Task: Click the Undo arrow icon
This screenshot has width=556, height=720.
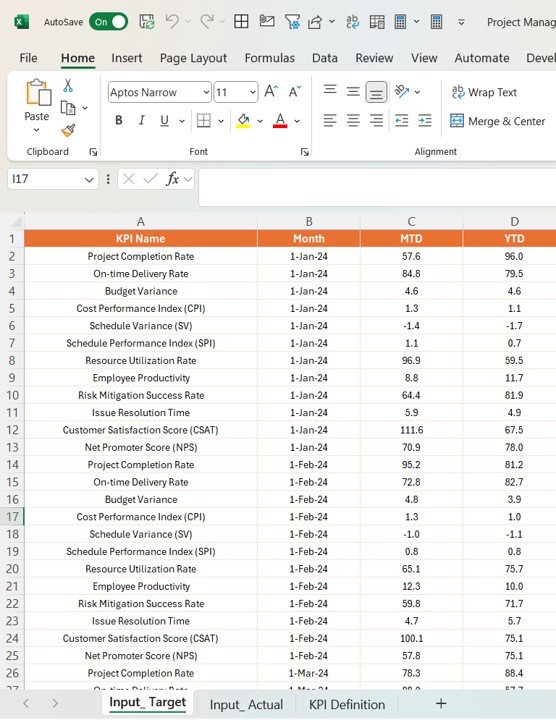Action: point(172,21)
